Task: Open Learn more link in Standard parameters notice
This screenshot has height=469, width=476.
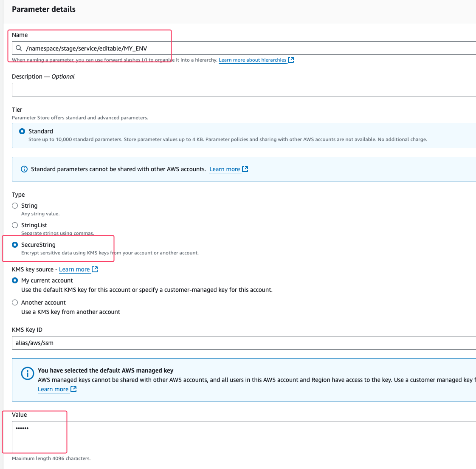Action: tap(225, 169)
